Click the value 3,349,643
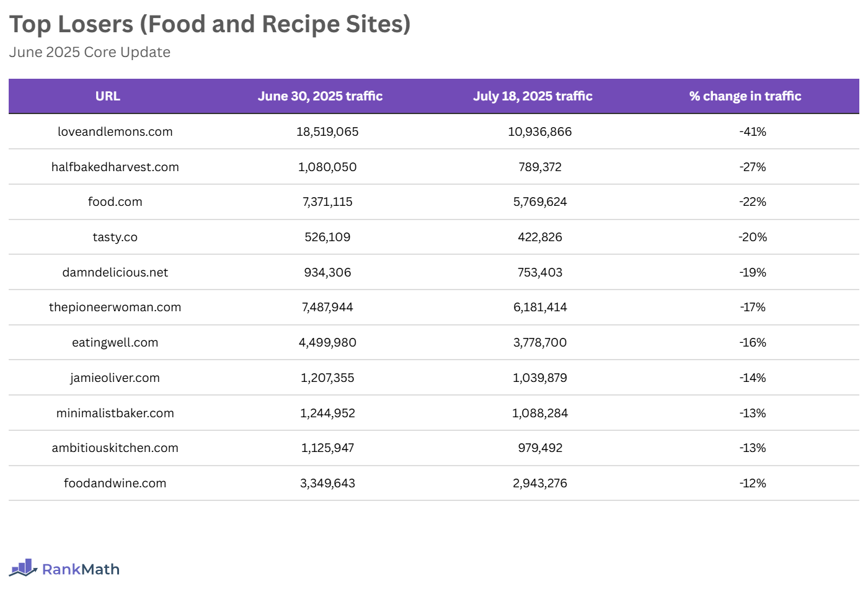The width and height of the screenshot is (868, 589). (327, 483)
